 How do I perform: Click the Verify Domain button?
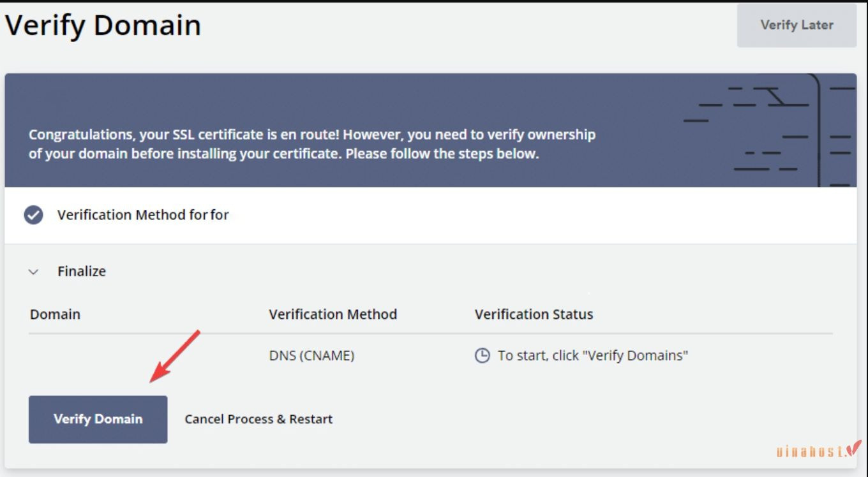tap(98, 419)
